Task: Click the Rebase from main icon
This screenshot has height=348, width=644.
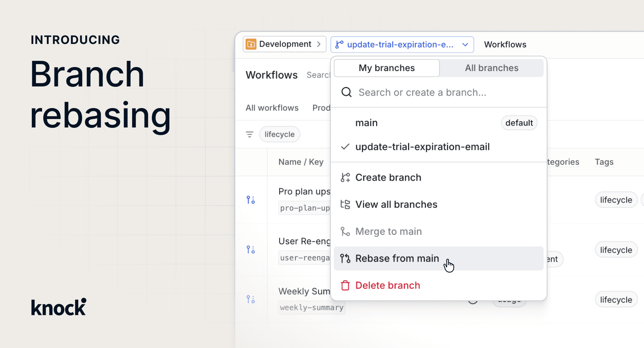Action: coord(345,259)
